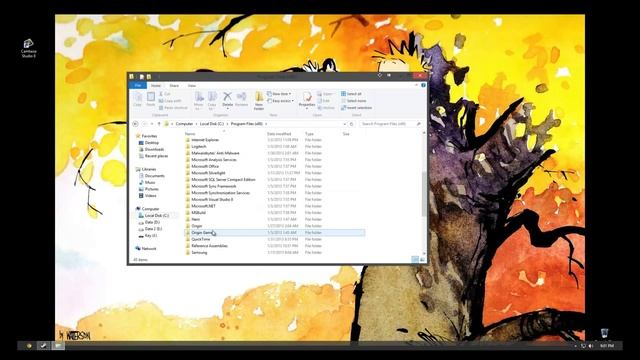This screenshot has height=360, width=640.
Task: Click Select all in the ribbon
Action: 351,94
